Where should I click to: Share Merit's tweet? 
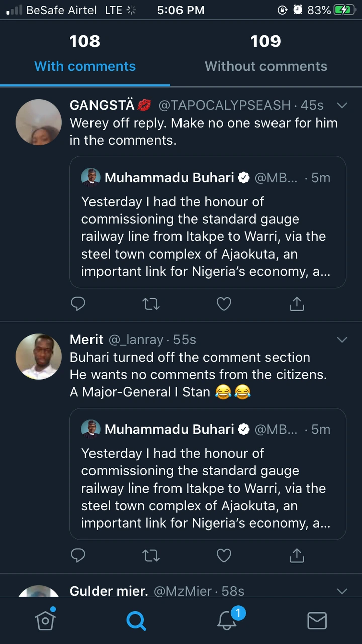297,555
